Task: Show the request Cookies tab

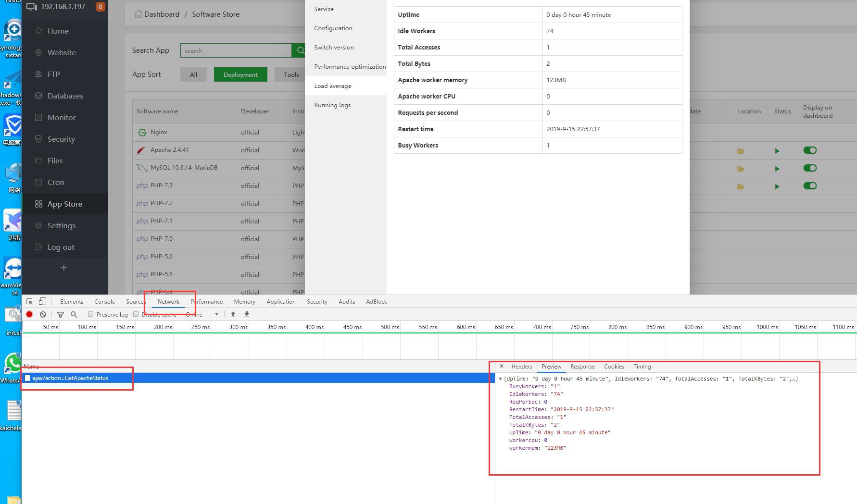Action: point(614,367)
